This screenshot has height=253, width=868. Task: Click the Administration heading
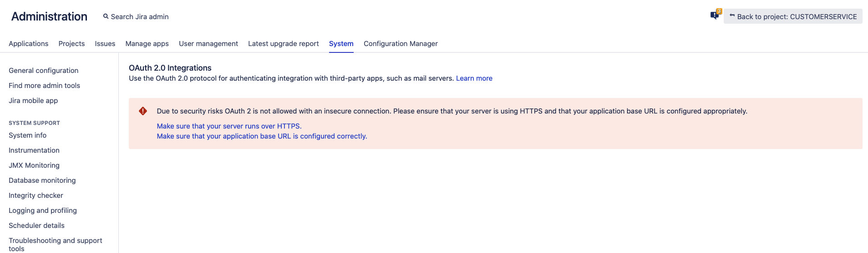(x=49, y=16)
